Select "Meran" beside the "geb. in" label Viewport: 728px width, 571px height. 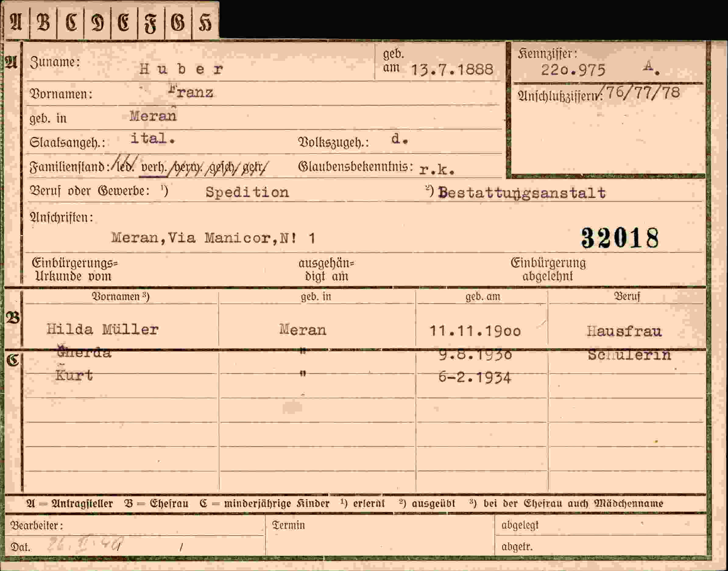tap(153, 116)
